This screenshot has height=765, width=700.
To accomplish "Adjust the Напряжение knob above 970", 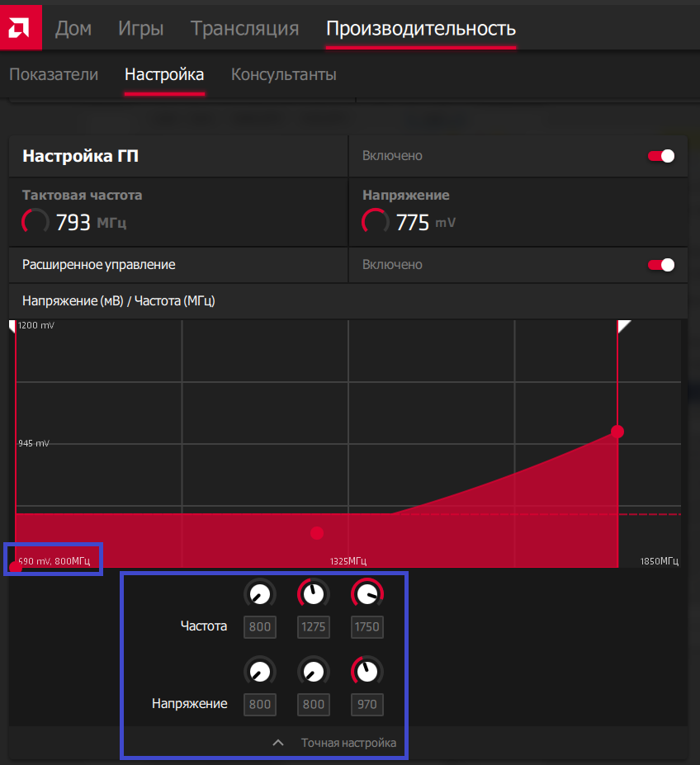I will coord(367,672).
